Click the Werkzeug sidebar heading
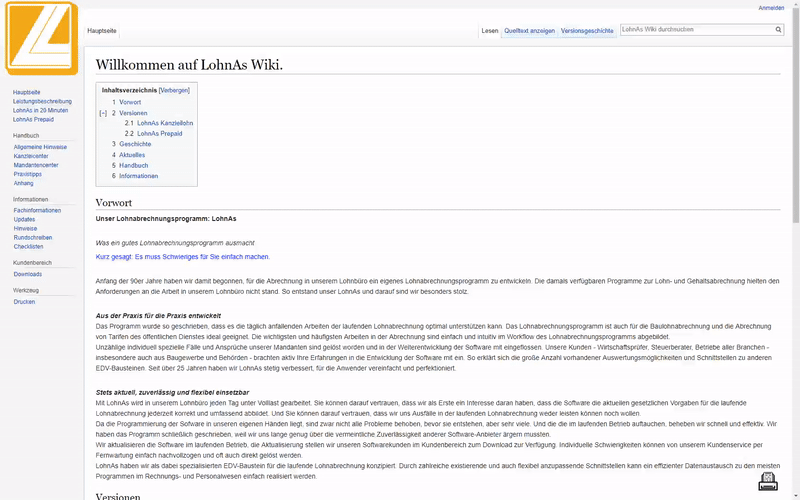The width and height of the screenshot is (800, 500). coord(26,290)
